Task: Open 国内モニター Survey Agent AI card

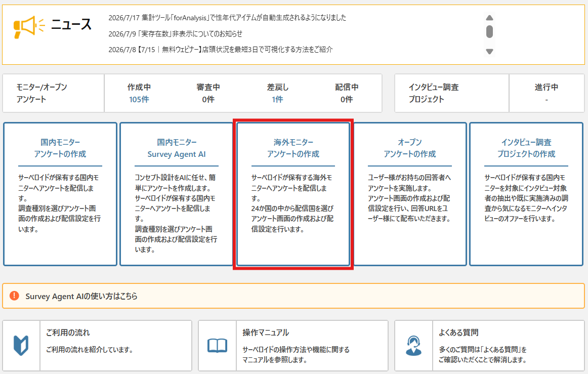Action: click(x=177, y=194)
